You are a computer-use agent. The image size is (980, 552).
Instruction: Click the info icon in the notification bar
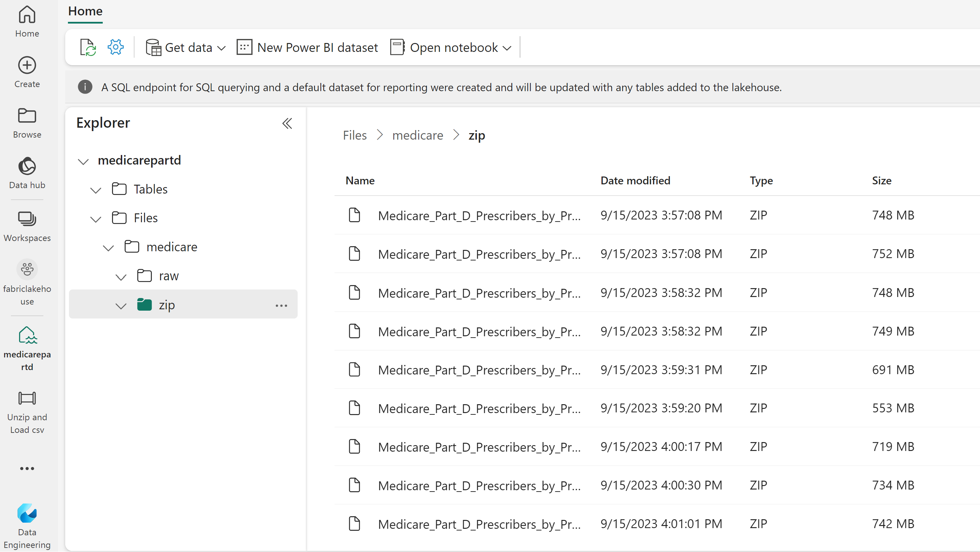click(85, 87)
